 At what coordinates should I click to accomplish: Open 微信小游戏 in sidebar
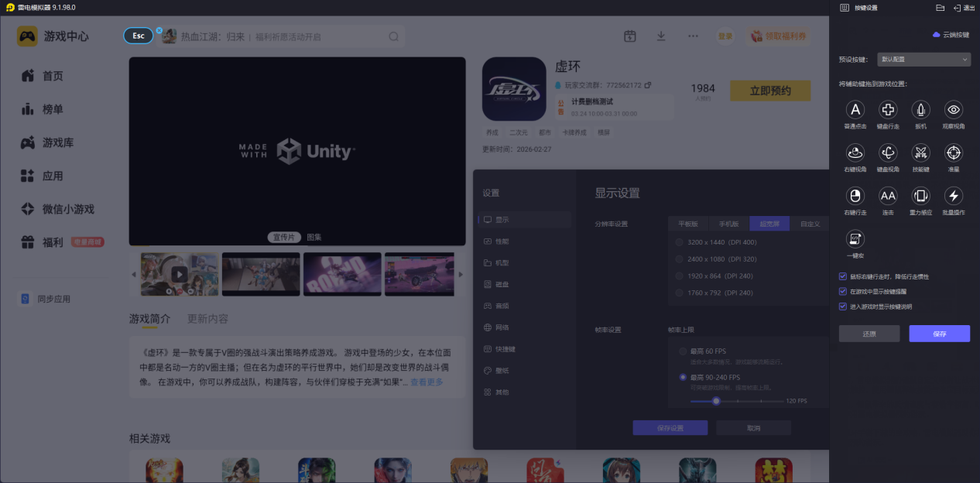click(x=68, y=209)
